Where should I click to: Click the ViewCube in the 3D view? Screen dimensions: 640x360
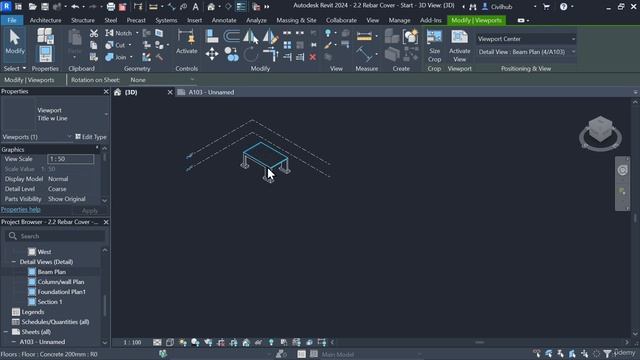point(600,129)
